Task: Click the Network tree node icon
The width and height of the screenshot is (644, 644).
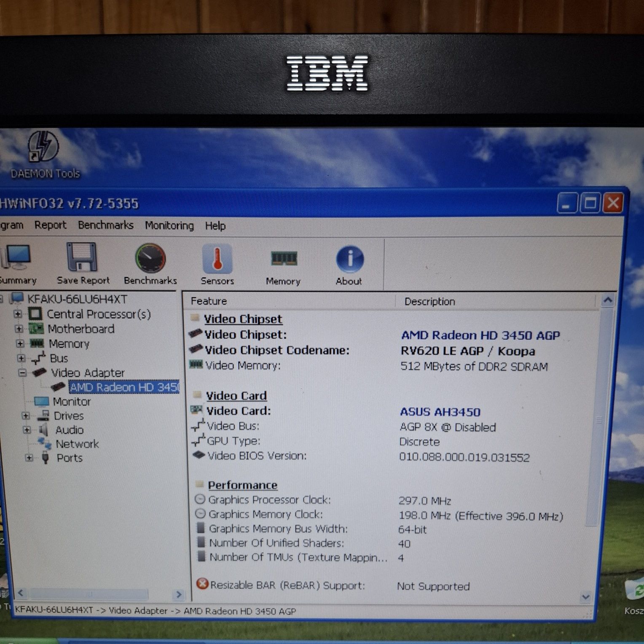Action: tap(44, 443)
